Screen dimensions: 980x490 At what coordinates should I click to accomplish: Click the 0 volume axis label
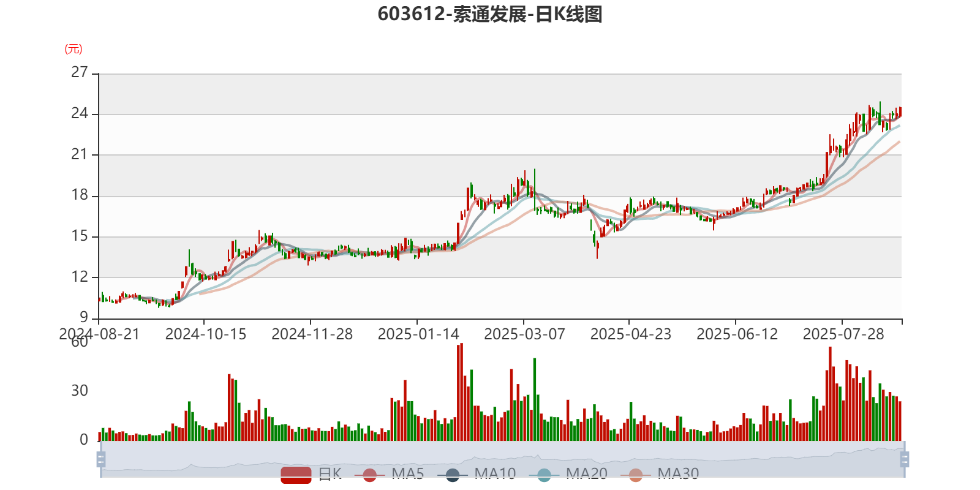84,440
